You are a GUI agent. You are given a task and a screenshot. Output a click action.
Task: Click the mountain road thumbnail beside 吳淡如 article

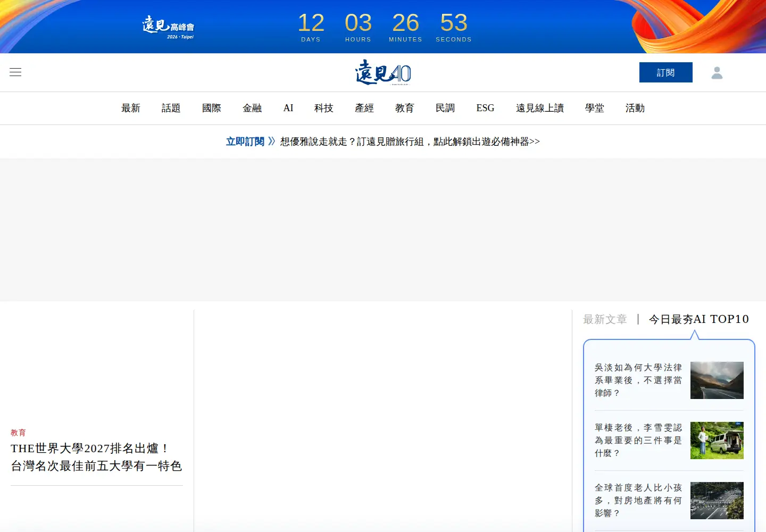point(717,380)
